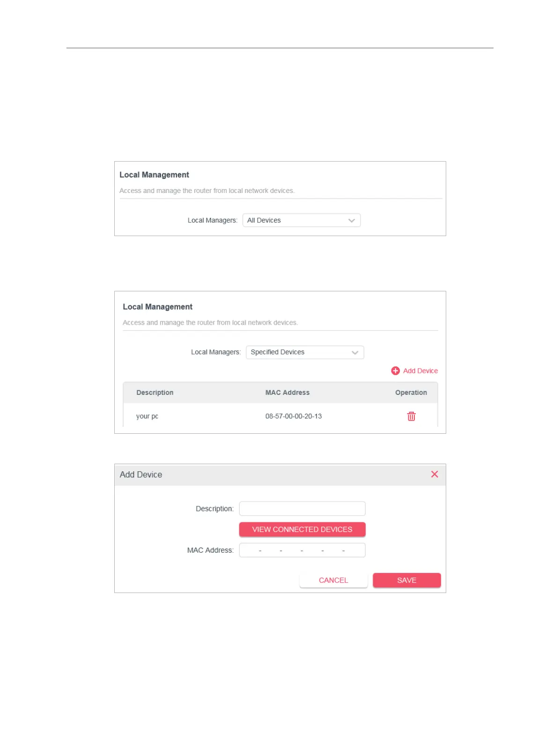560x741 pixels.
Task: Expand the chevron on All Devices dropdown
Action: point(352,220)
